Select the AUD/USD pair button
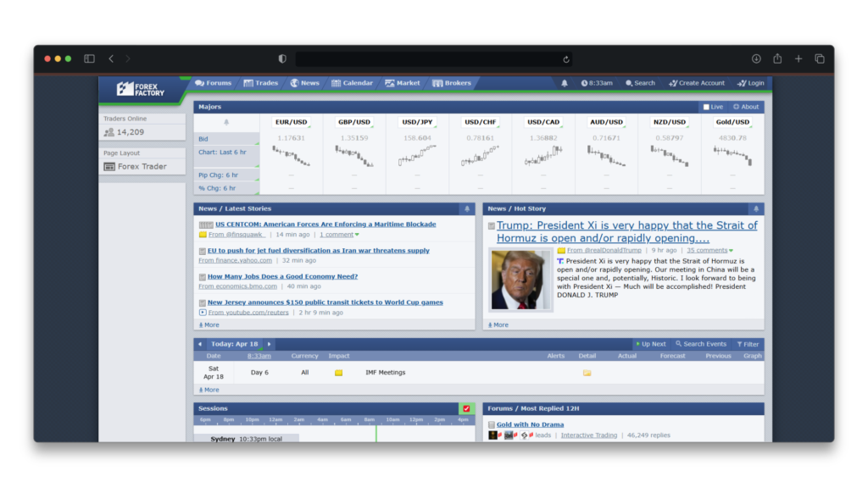The image size is (868, 488). (606, 122)
